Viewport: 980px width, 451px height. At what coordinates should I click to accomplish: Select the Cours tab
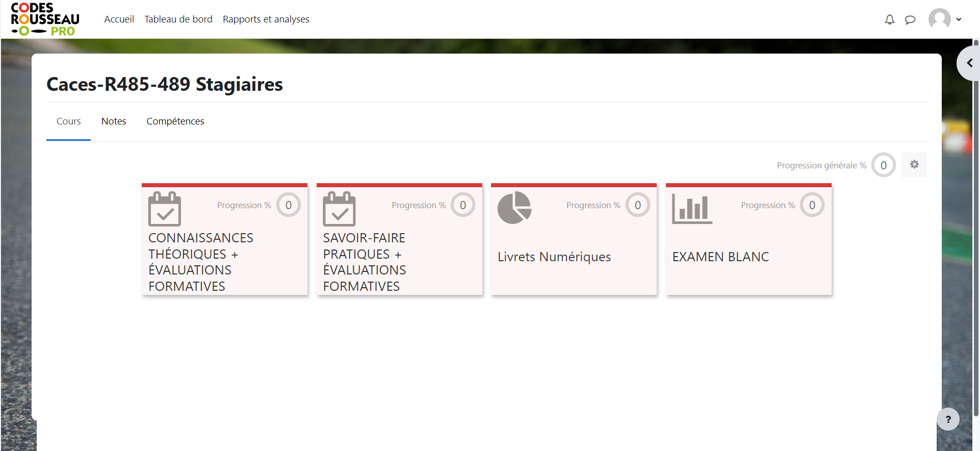68,121
